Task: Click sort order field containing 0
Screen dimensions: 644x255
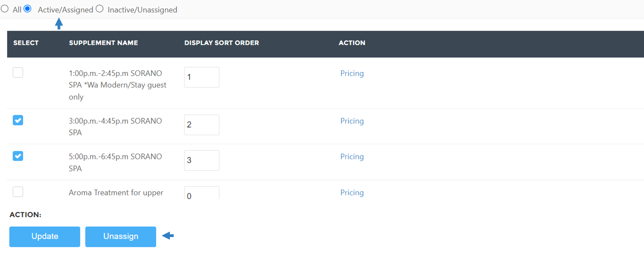Action: [x=202, y=193]
